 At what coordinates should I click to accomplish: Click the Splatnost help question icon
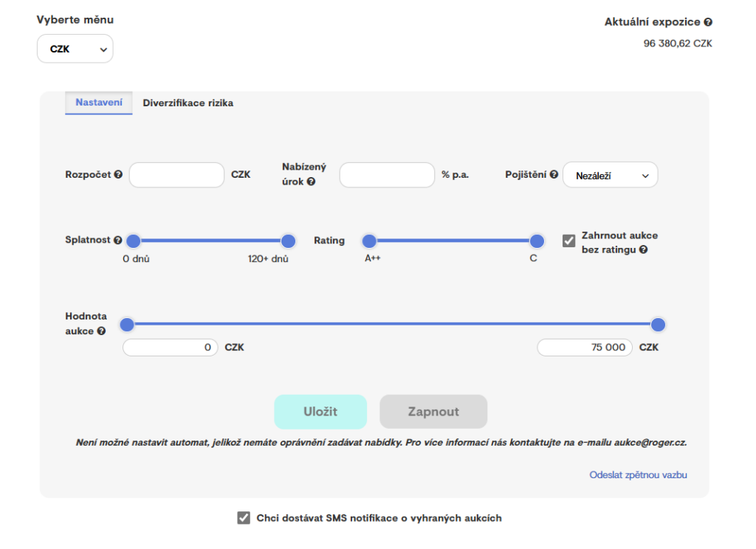[118, 240]
